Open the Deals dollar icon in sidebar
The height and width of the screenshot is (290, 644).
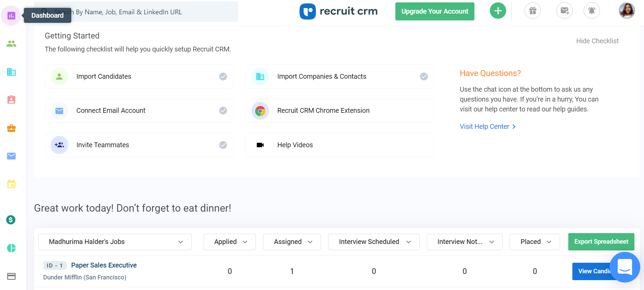coord(11,220)
